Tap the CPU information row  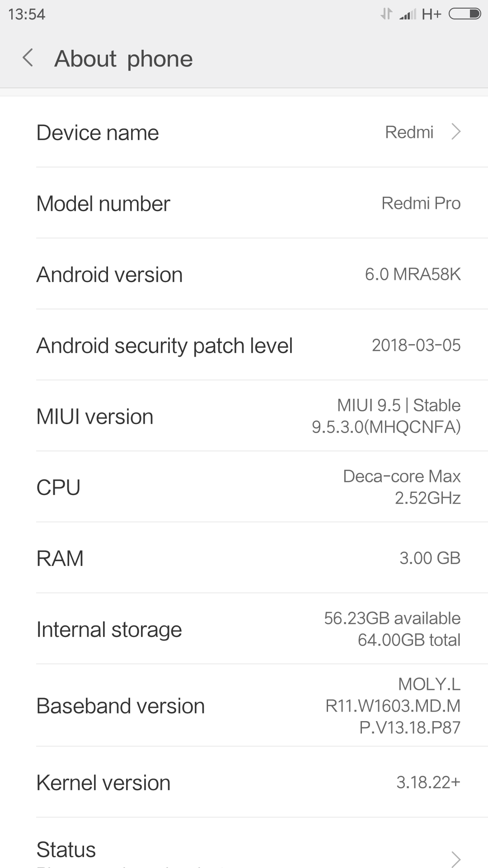coord(244,487)
